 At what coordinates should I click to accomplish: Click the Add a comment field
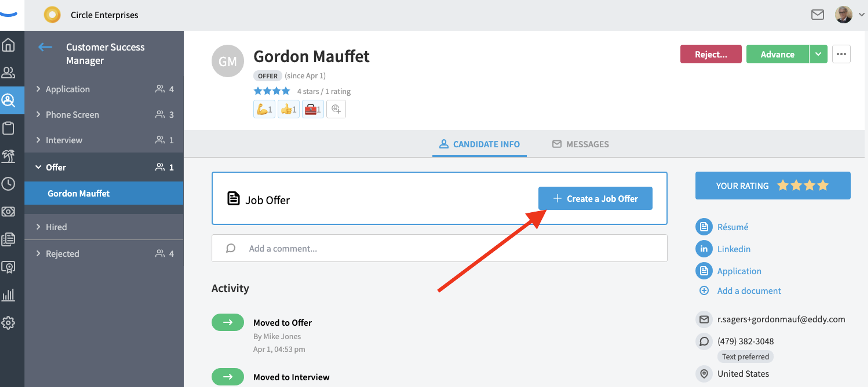tap(439, 248)
